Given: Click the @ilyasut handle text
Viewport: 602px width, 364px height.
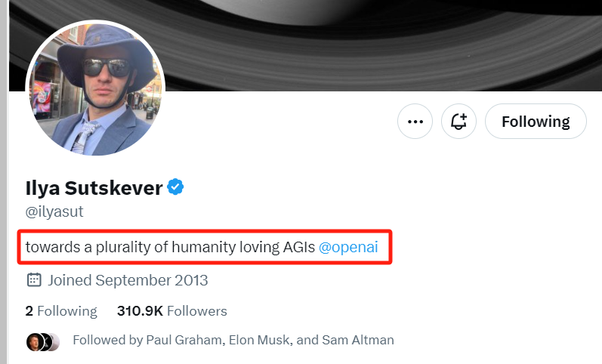Looking at the screenshot, I should pyautogui.click(x=54, y=211).
